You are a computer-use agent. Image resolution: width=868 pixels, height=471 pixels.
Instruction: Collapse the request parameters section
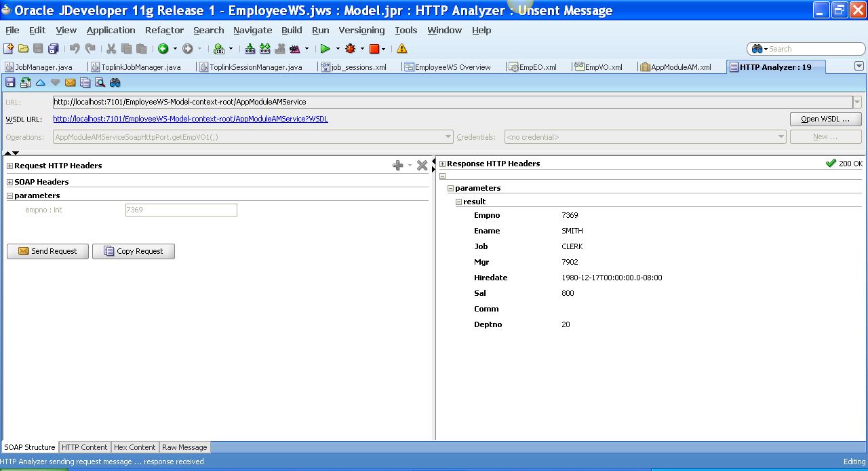click(9, 195)
